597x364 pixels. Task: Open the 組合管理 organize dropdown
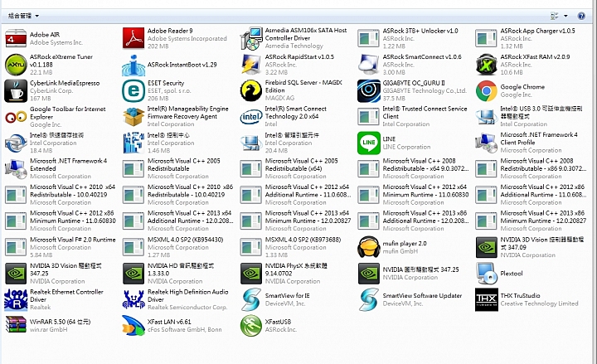coord(23,16)
